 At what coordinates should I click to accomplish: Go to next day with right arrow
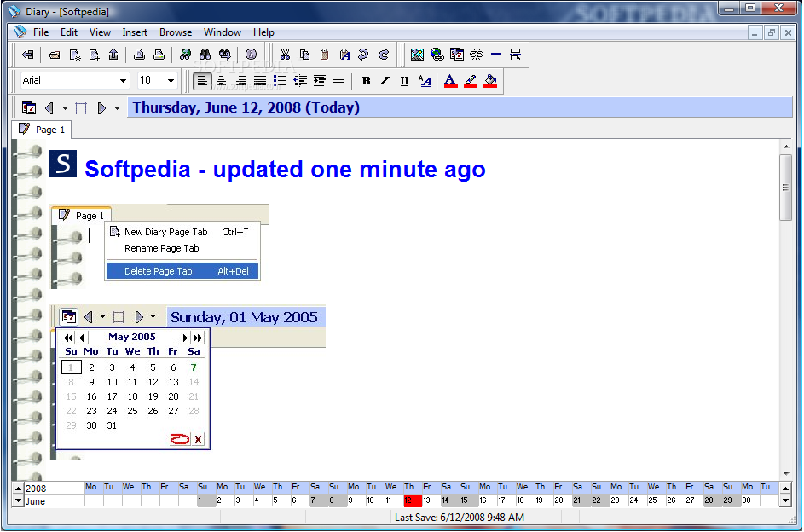(x=101, y=108)
